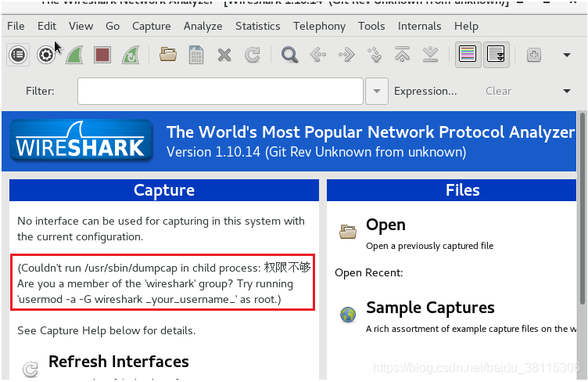This screenshot has width=588, height=382.
Task: Open the Statistics menu
Action: 257,27
